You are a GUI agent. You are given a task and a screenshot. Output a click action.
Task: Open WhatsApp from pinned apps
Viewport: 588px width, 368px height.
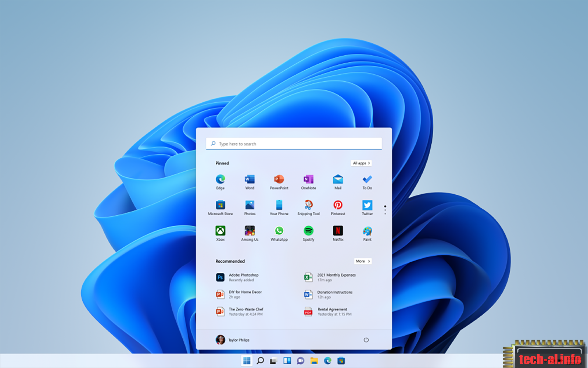click(x=279, y=234)
